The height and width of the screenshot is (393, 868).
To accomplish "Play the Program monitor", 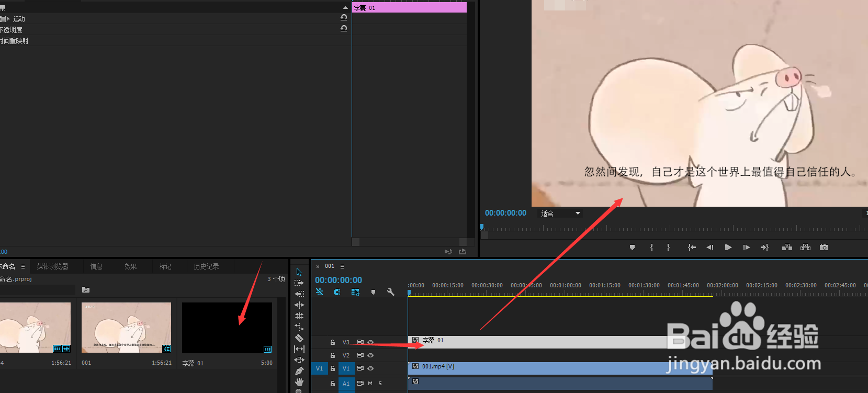I will [728, 248].
